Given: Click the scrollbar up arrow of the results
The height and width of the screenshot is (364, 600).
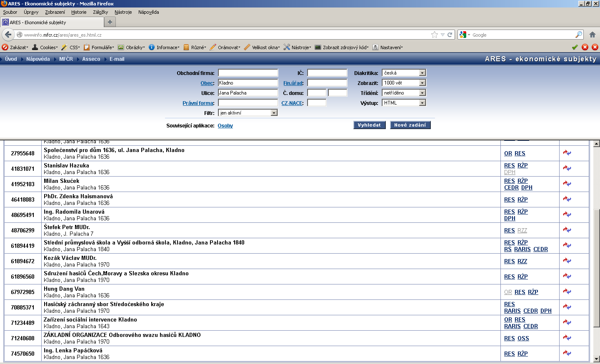Looking at the screenshot, I should point(596,144).
